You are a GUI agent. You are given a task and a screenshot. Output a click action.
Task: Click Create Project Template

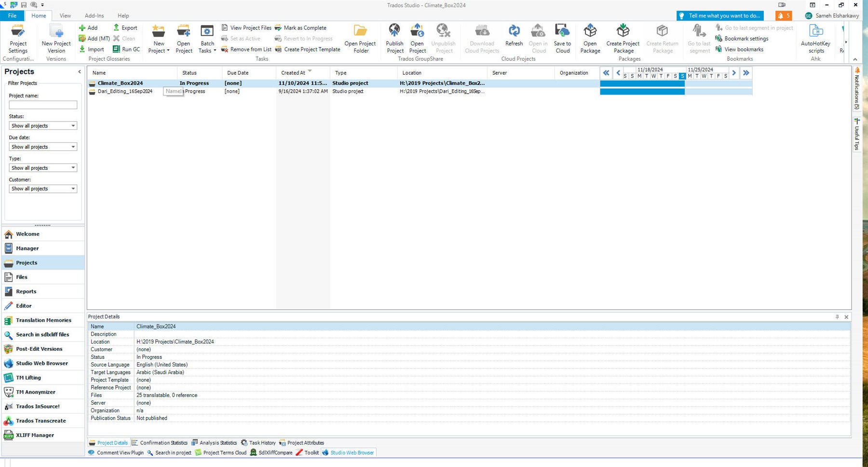pos(308,49)
